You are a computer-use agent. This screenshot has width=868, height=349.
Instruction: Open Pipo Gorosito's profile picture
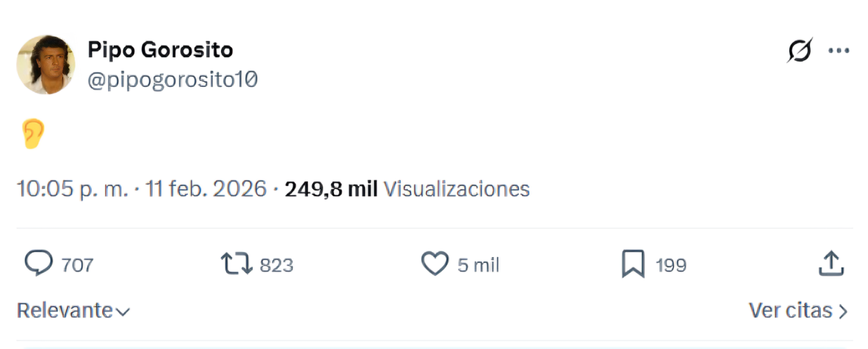coord(46,65)
